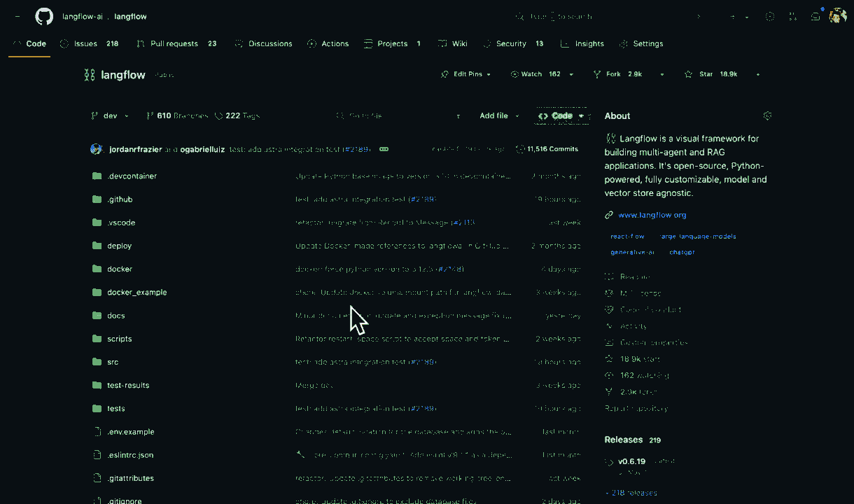Click the star icon beside 18.9k stars

click(x=609, y=359)
